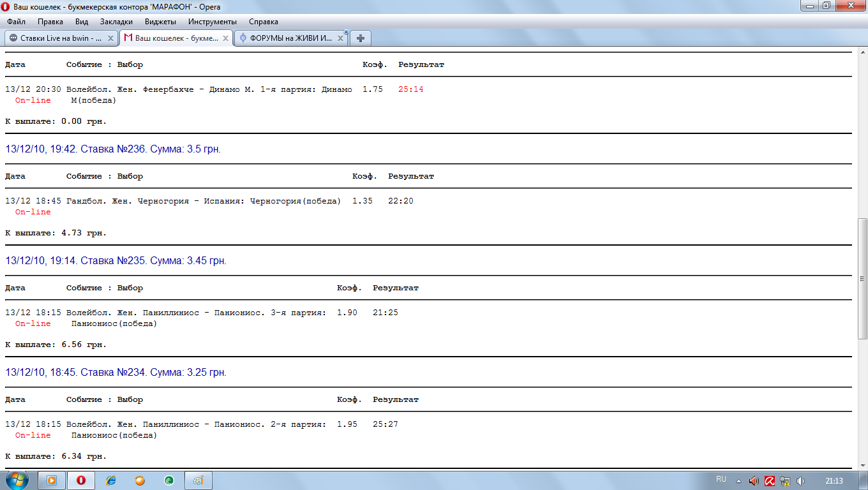Click the 1.75 coefficient

[x=373, y=89]
